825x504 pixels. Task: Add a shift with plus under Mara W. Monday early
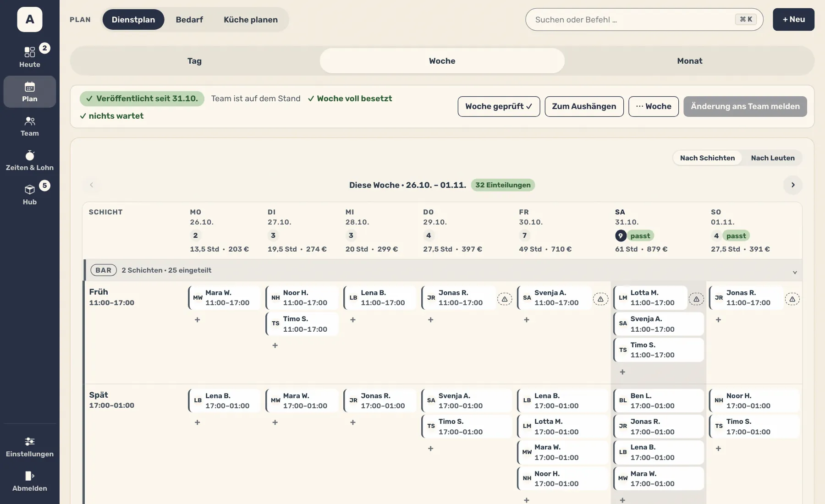point(198,320)
